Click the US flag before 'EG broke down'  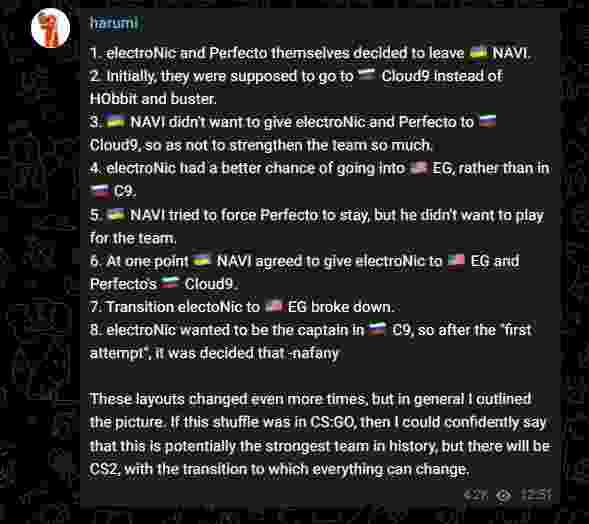point(273,307)
